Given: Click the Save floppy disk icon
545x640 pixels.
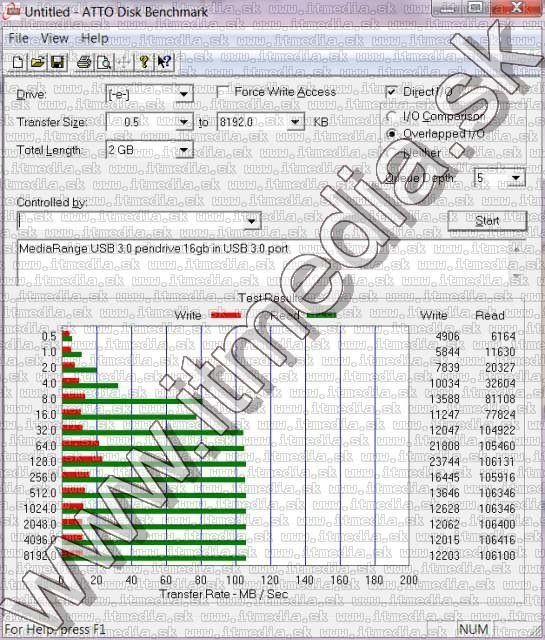Looking at the screenshot, I should point(58,62).
